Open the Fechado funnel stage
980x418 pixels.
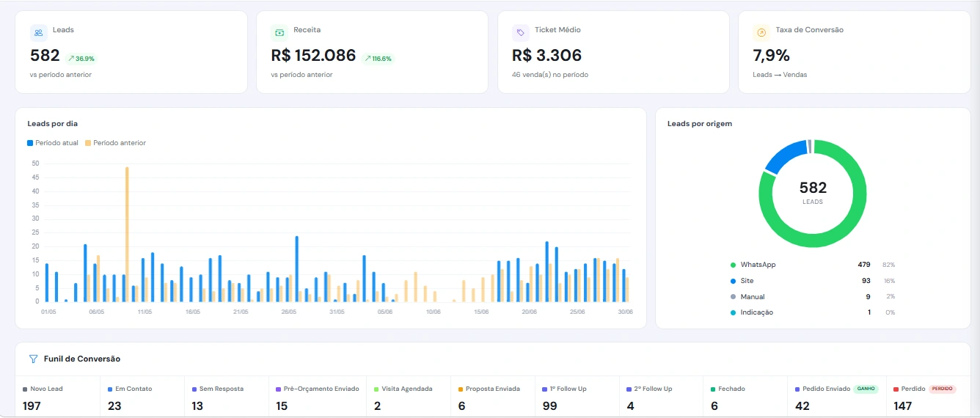[x=745, y=397]
